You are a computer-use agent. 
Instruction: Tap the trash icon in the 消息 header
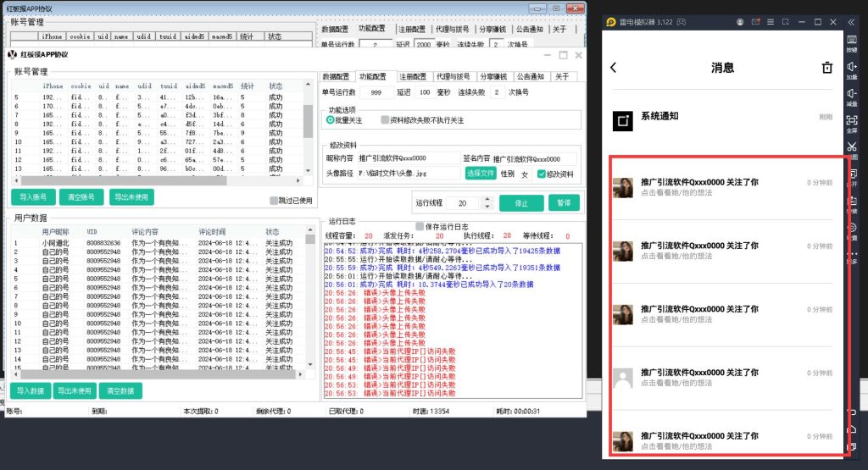(x=827, y=68)
